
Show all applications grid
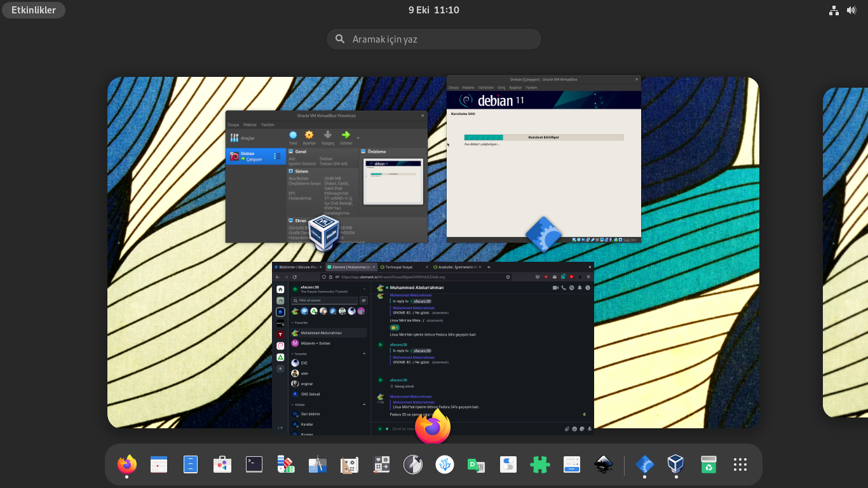[x=740, y=464]
